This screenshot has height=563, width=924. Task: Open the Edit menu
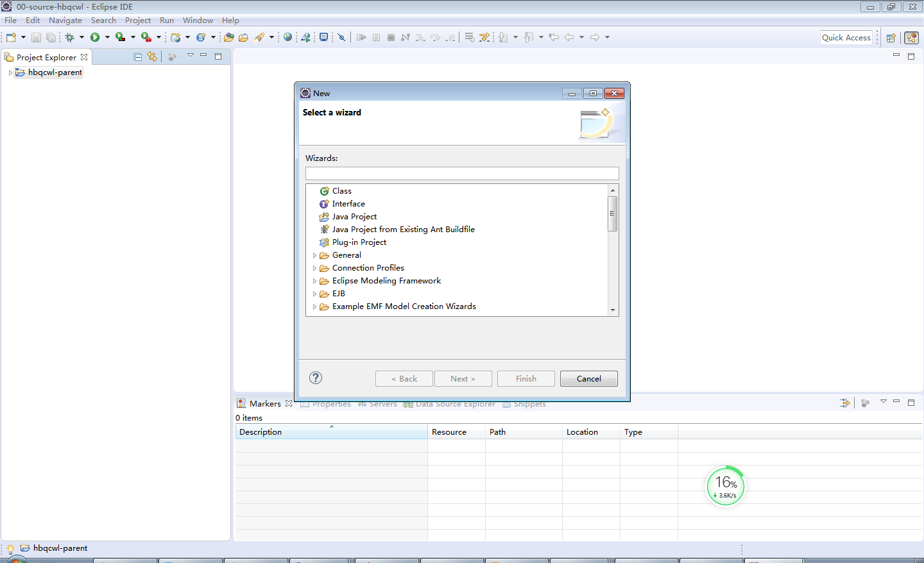(x=33, y=20)
